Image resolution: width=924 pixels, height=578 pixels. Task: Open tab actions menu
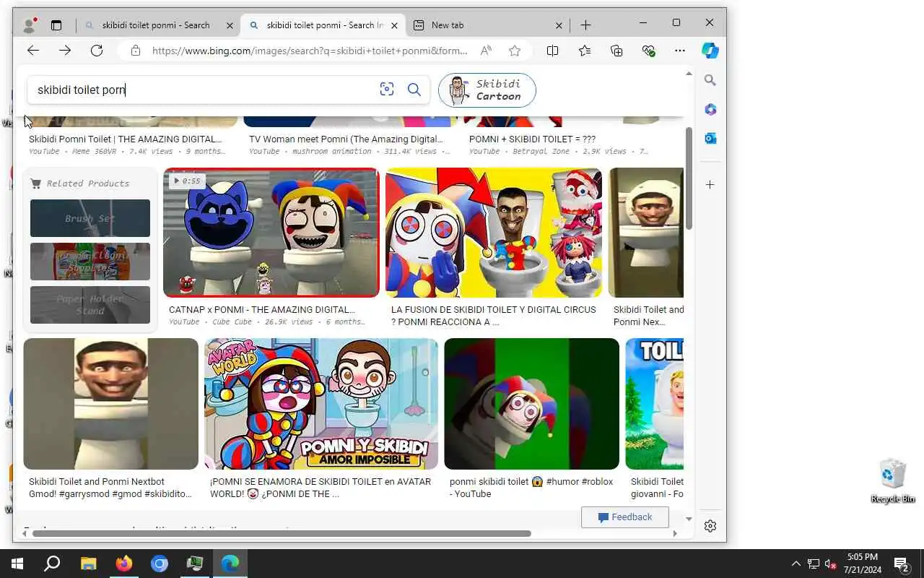coord(56,25)
